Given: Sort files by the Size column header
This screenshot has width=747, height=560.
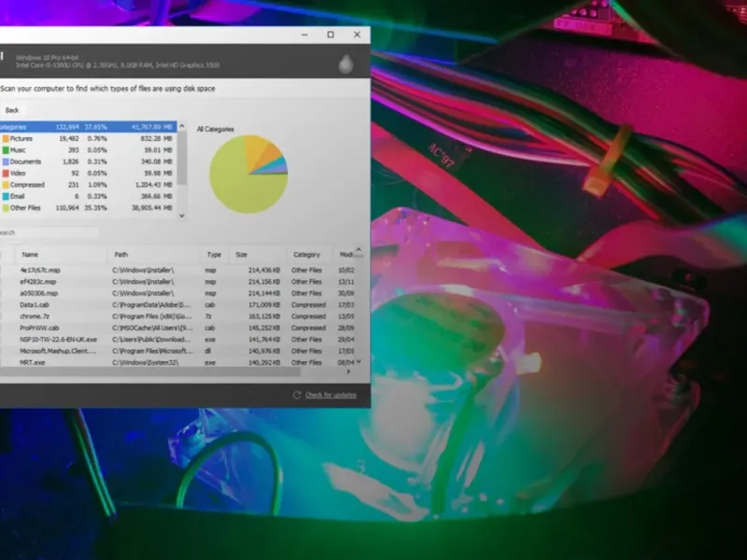Looking at the screenshot, I should pos(258,255).
